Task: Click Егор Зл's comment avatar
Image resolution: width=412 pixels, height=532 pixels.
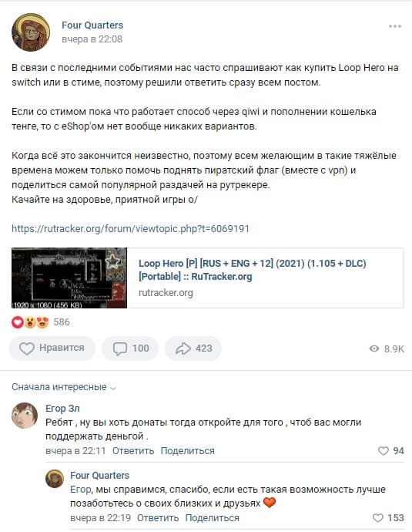Action: tap(25, 416)
